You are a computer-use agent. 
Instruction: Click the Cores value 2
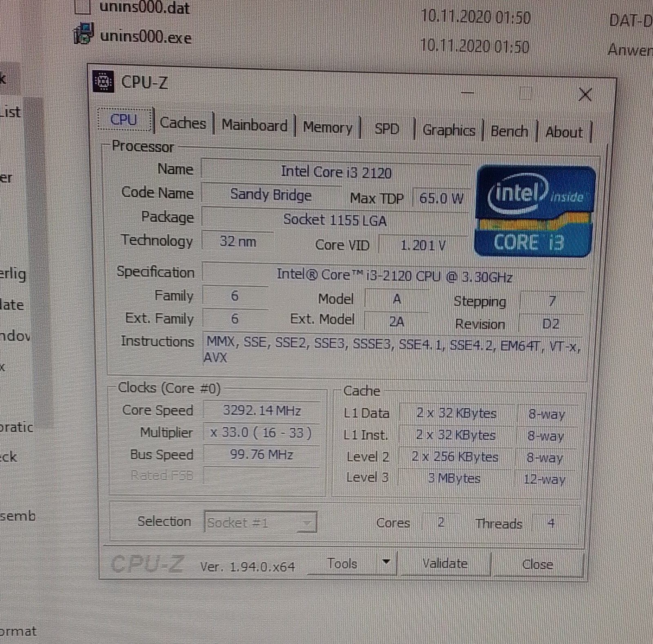tap(441, 522)
